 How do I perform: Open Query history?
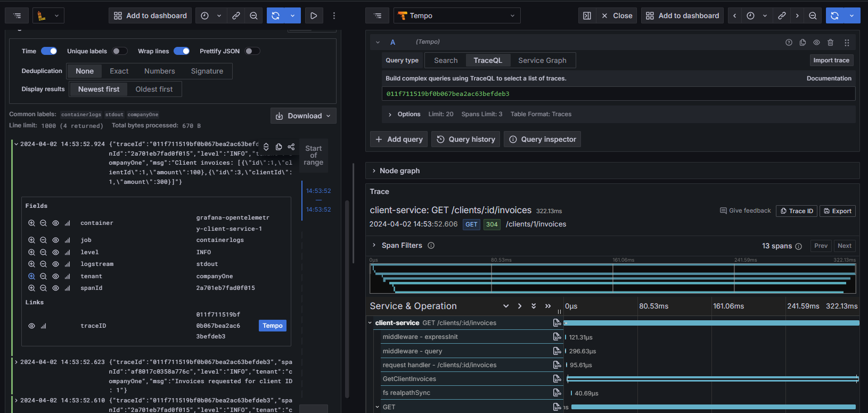coord(466,139)
